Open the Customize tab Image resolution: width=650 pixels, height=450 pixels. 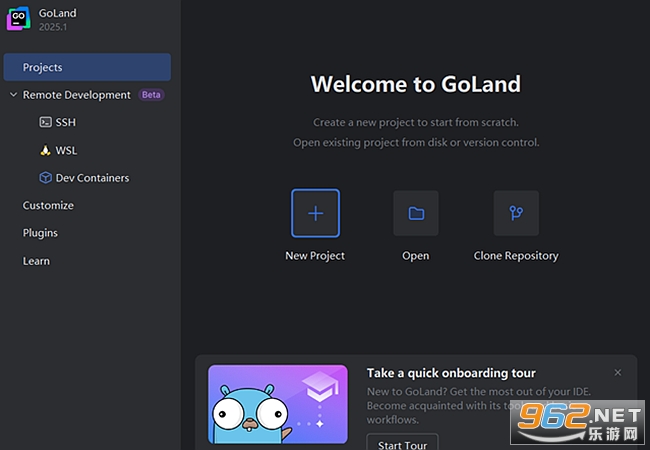pyautogui.click(x=48, y=206)
